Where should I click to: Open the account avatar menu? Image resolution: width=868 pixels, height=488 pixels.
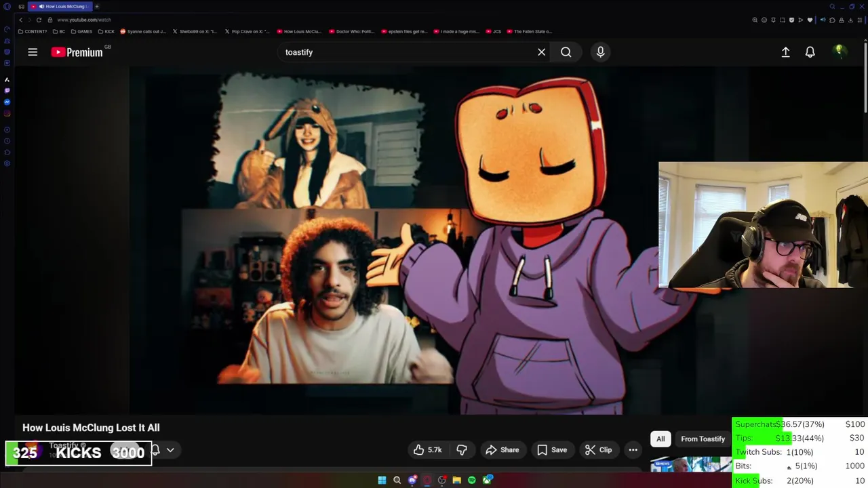click(840, 52)
